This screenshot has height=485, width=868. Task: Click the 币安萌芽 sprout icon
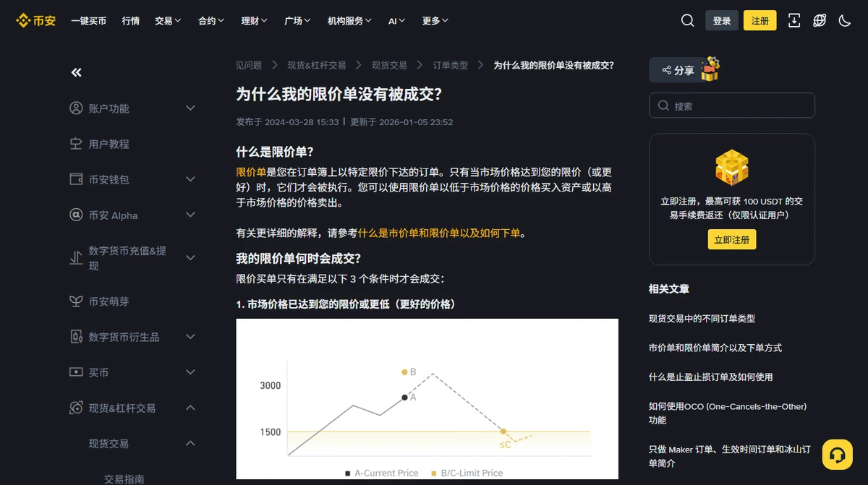coord(76,301)
